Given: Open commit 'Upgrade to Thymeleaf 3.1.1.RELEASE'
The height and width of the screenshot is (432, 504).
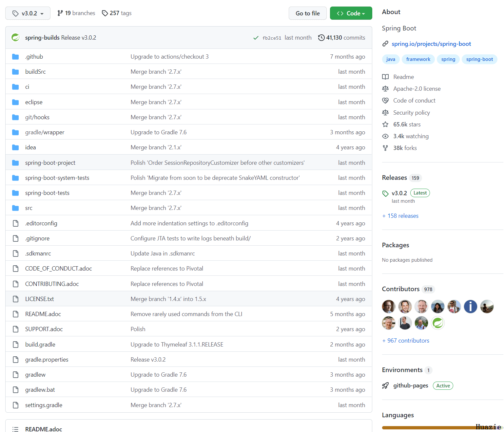Looking at the screenshot, I should 177,345.
